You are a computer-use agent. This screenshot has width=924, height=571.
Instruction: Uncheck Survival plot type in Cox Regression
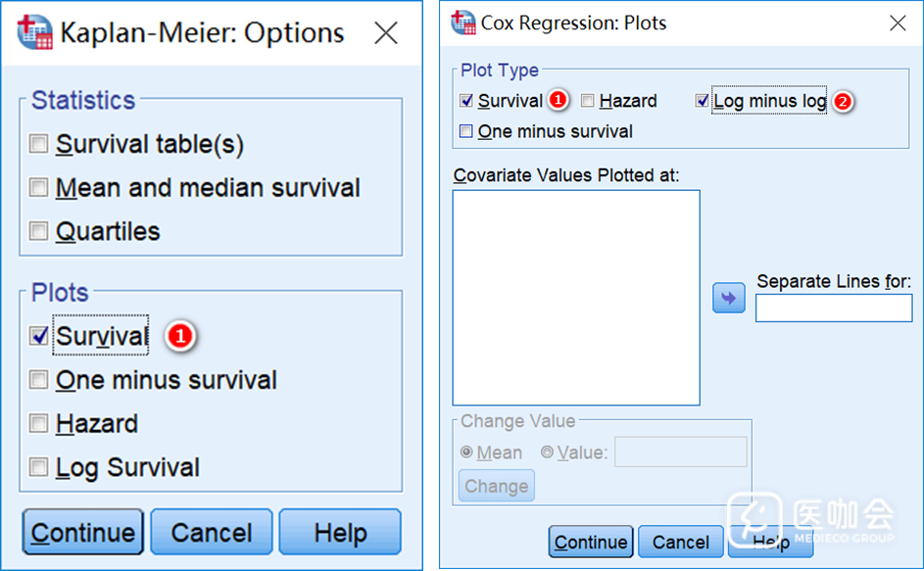click(x=466, y=101)
